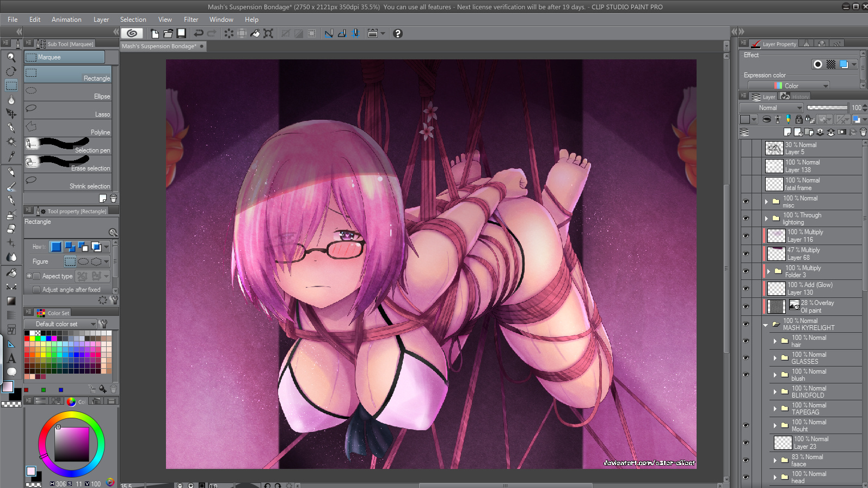Adjust the layer opacity slider
Image resolution: width=868 pixels, height=488 pixels.
[x=827, y=108]
